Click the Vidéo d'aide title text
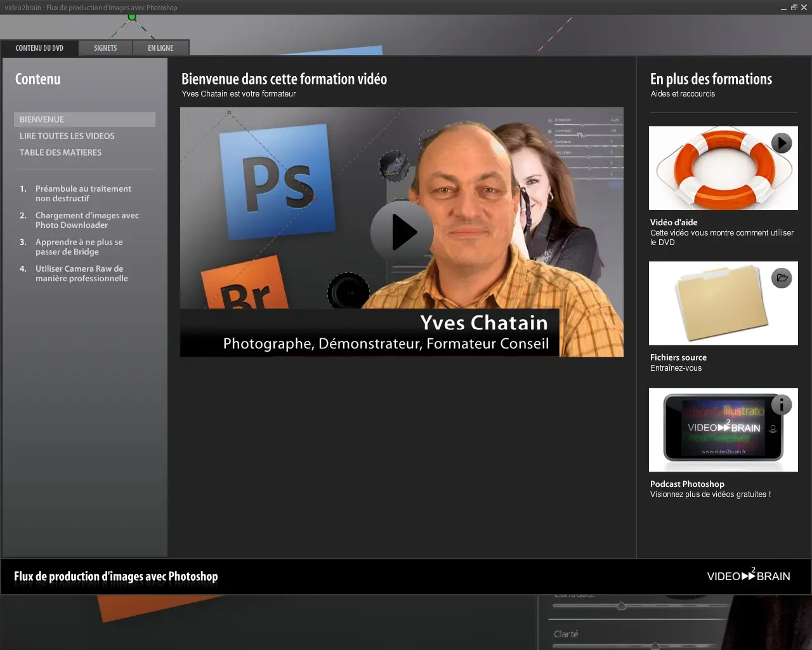Viewport: 812px width, 650px height. point(674,222)
